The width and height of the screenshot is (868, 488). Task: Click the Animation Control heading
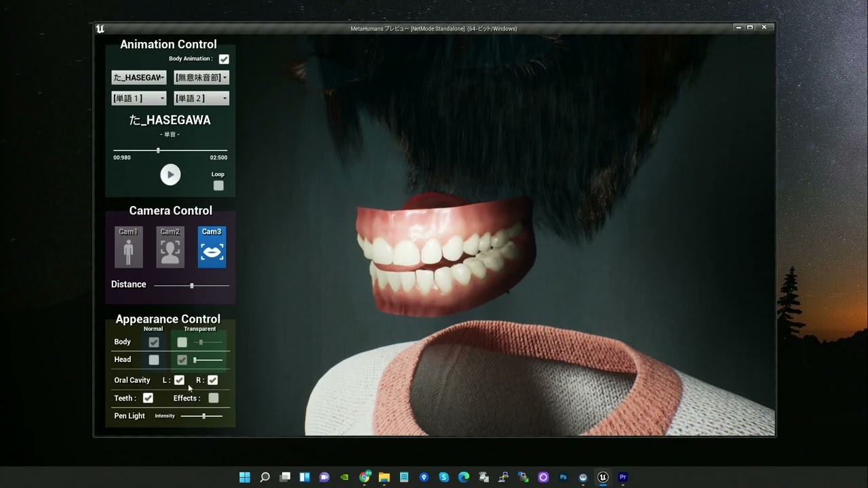point(168,44)
